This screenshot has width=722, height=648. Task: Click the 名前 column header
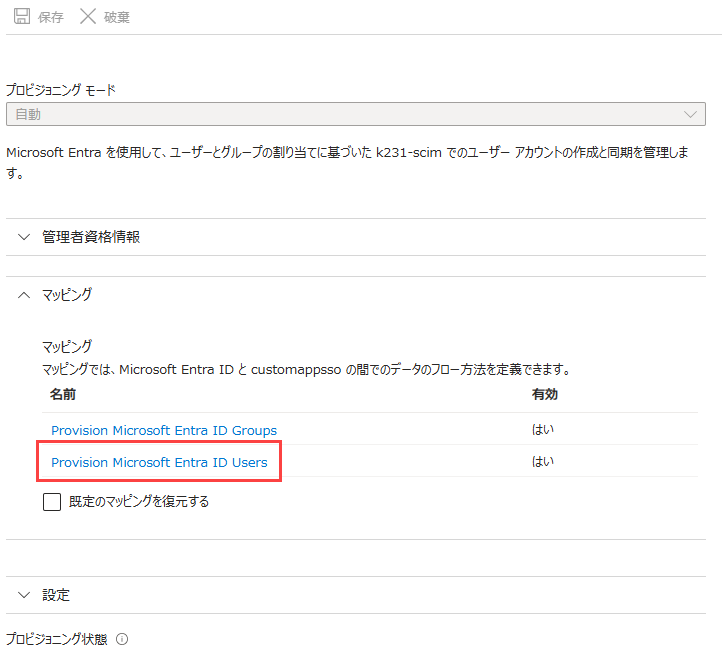[x=63, y=394]
